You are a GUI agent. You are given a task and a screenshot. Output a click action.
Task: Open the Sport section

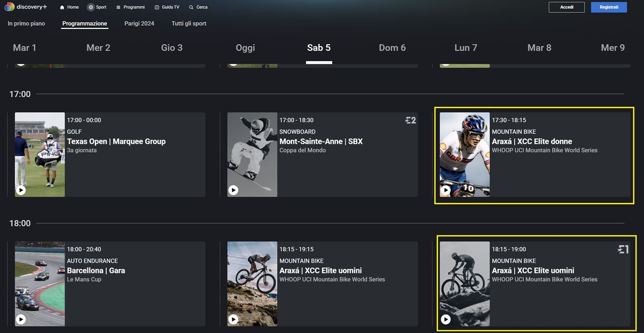pyautogui.click(x=97, y=8)
